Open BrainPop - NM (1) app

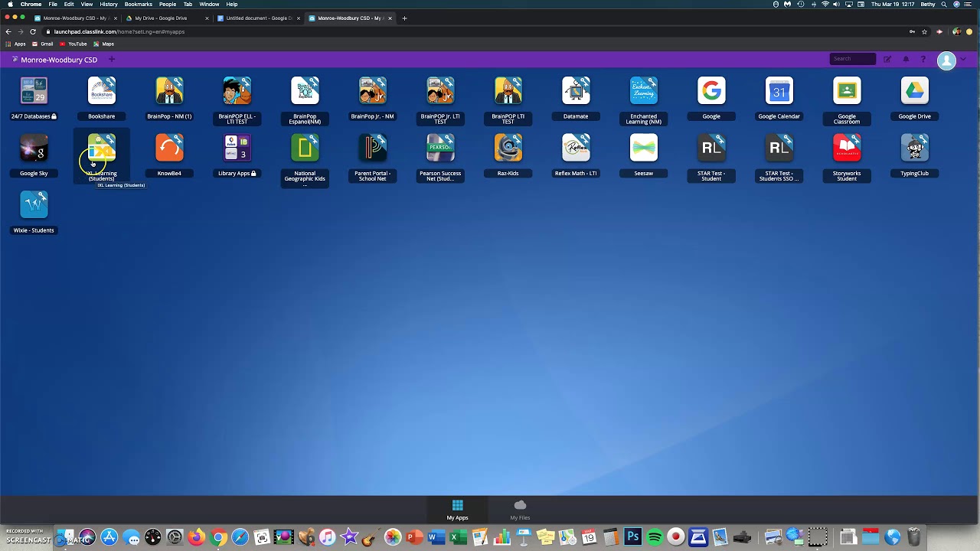coord(169,91)
